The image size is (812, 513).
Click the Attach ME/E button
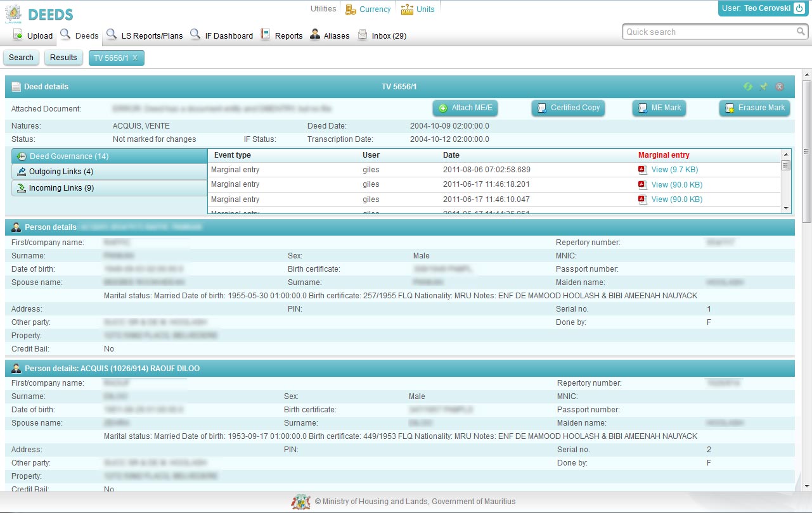465,108
